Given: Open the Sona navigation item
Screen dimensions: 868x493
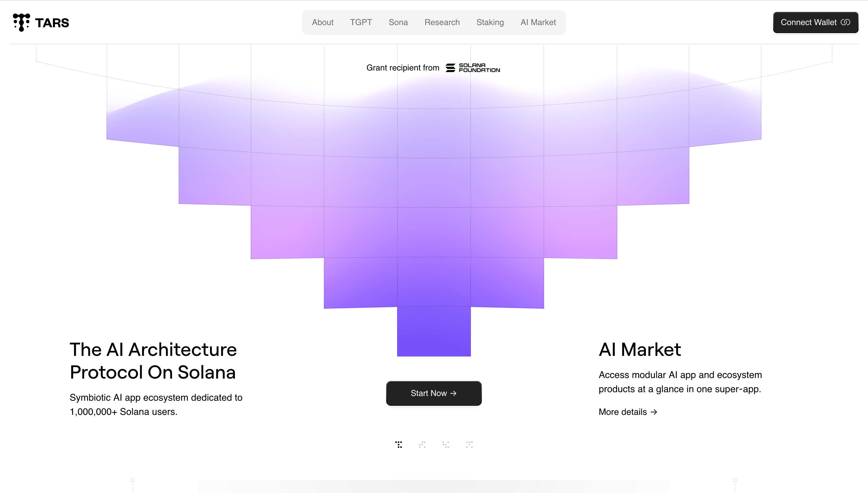Looking at the screenshot, I should coord(398,22).
